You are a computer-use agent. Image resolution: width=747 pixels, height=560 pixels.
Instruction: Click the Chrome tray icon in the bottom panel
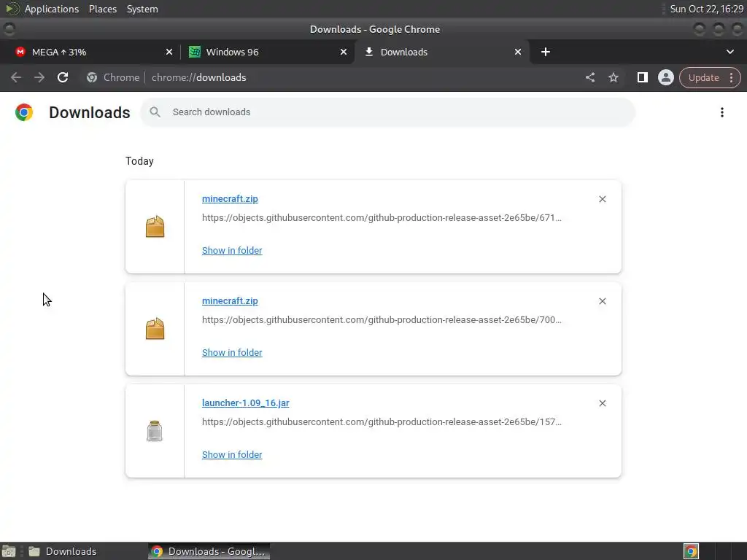click(692, 551)
